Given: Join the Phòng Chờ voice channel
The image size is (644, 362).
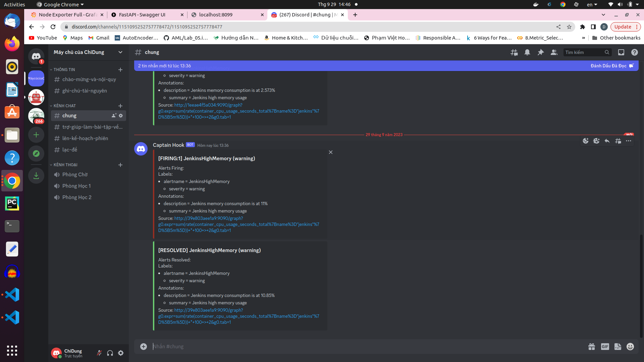Looking at the screenshot, I should tap(75, 175).
